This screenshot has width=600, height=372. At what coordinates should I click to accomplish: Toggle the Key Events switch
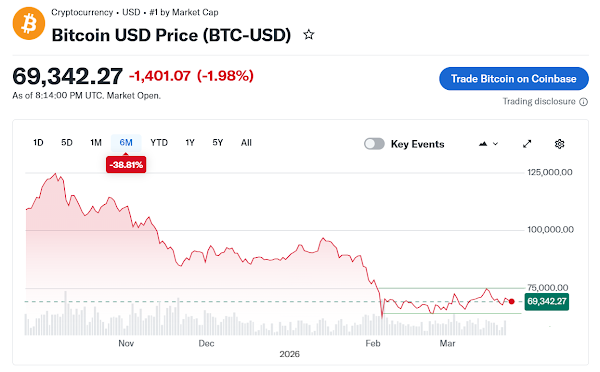tap(374, 144)
